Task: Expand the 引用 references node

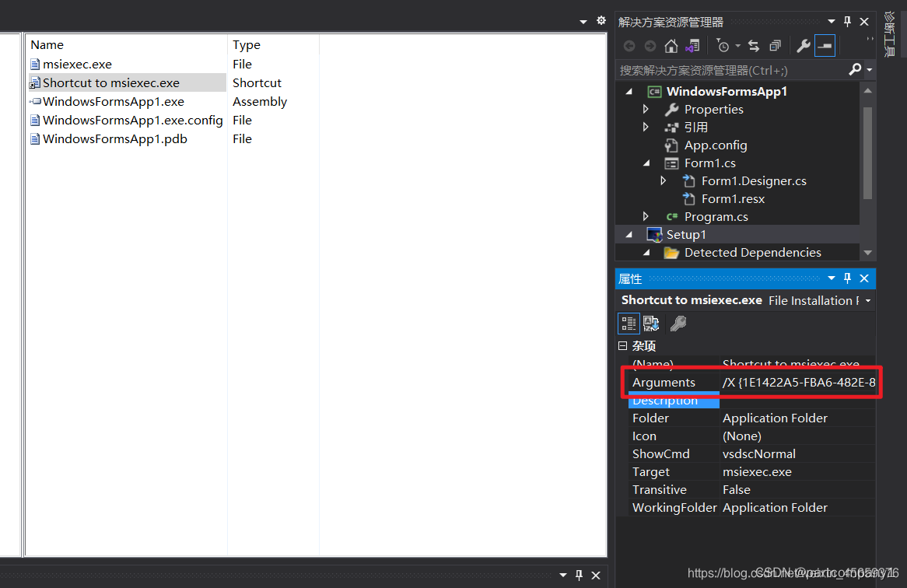Action: click(646, 127)
